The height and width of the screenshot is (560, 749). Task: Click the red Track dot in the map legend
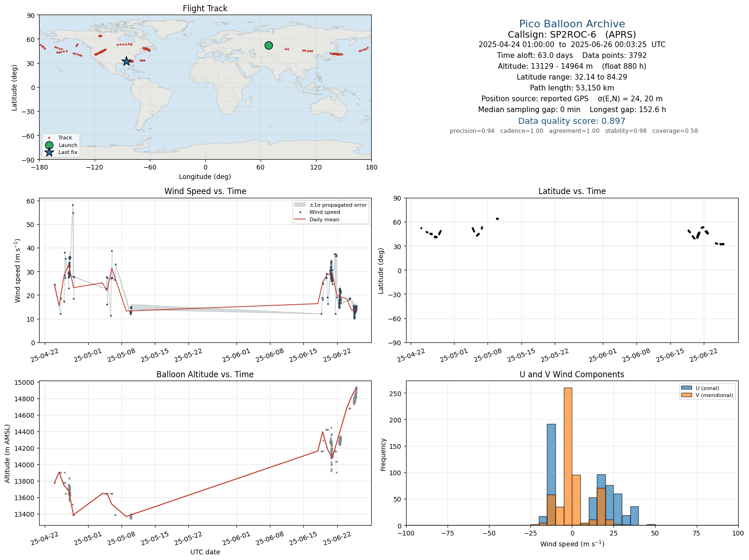click(49, 138)
